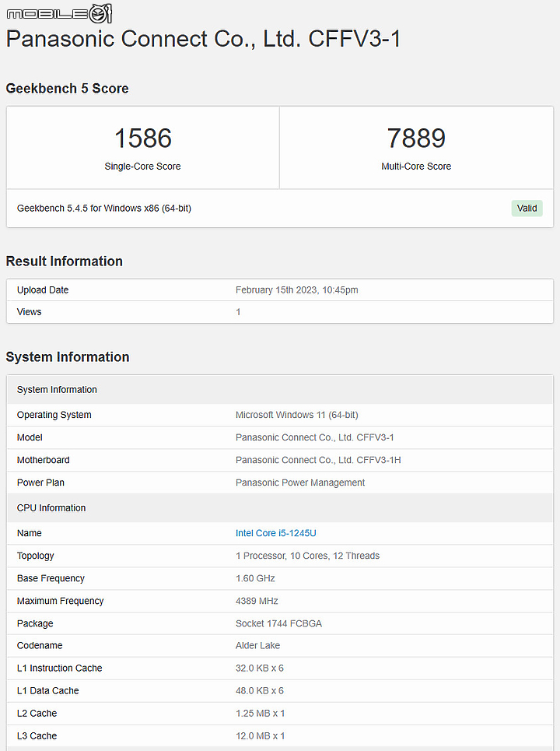This screenshot has width=560, height=751.
Task: Click the L1 Data Cache label
Action: point(48,690)
